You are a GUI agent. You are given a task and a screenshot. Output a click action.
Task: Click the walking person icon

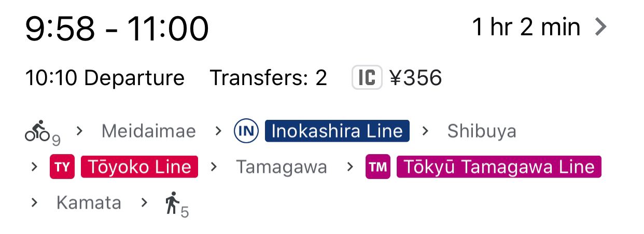pyautogui.click(x=172, y=202)
